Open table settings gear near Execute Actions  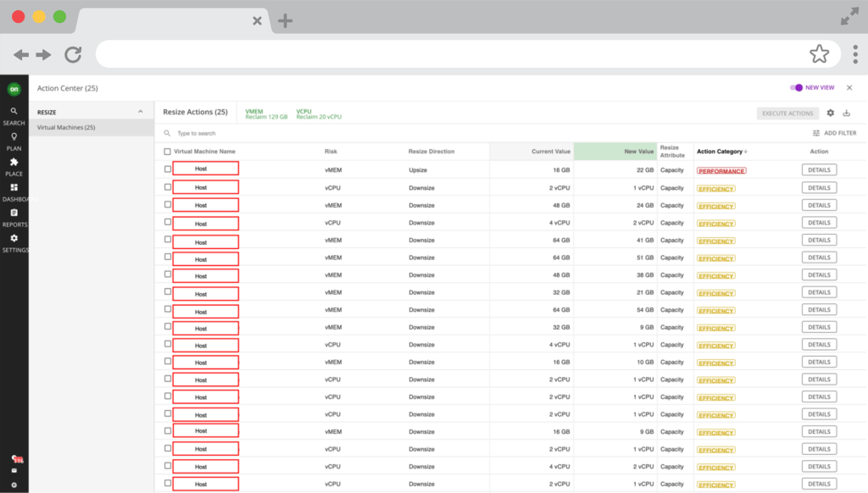[x=831, y=113]
